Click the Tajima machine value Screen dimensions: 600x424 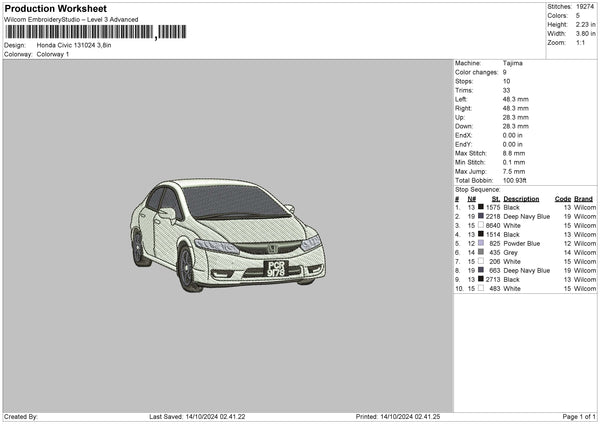point(511,63)
